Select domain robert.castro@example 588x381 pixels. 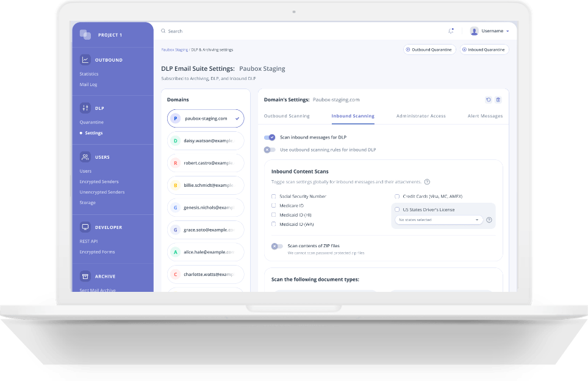(206, 163)
